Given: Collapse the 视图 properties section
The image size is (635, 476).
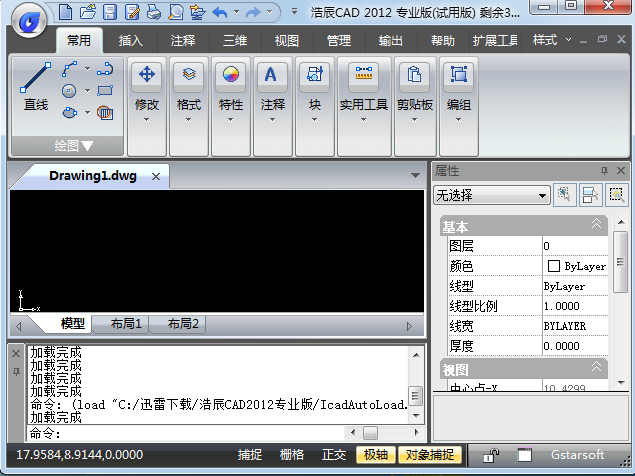Looking at the screenshot, I should pos(596,367).
